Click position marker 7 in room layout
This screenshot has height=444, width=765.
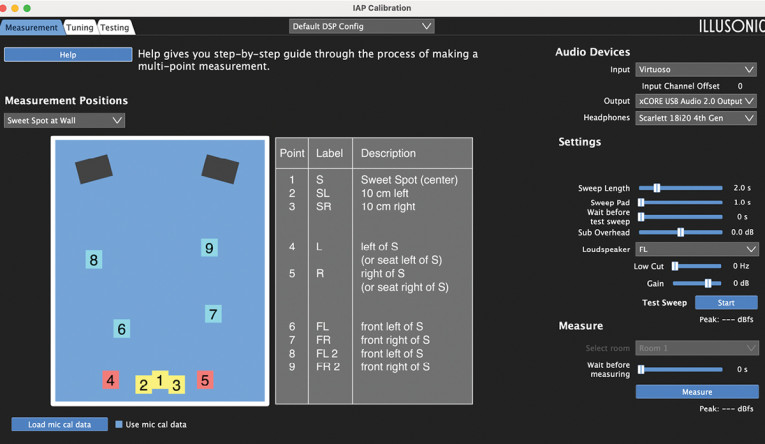(x=213, y=314)
